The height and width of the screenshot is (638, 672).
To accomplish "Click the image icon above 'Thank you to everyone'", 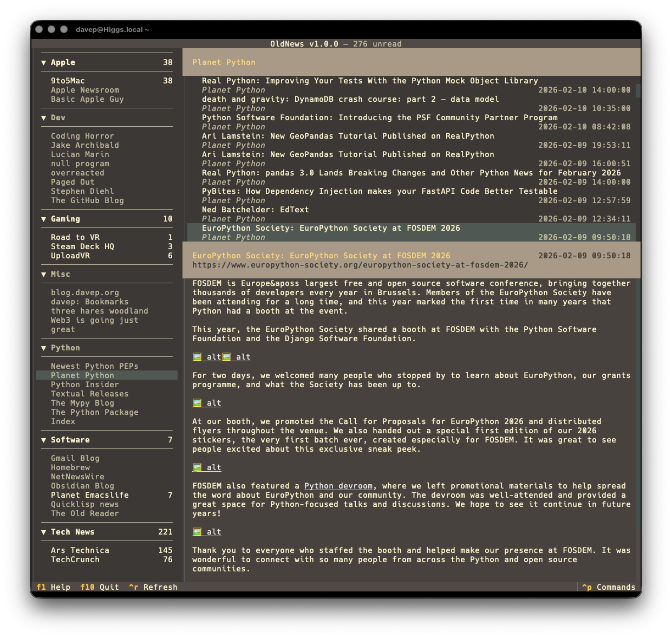I will coord(197,532).
